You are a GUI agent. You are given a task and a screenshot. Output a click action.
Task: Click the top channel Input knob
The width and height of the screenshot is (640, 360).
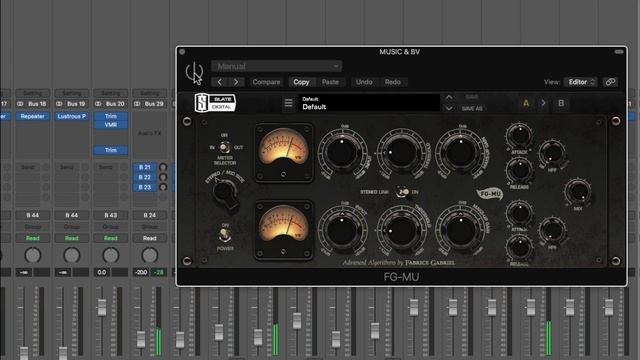[x=342, y=152]
